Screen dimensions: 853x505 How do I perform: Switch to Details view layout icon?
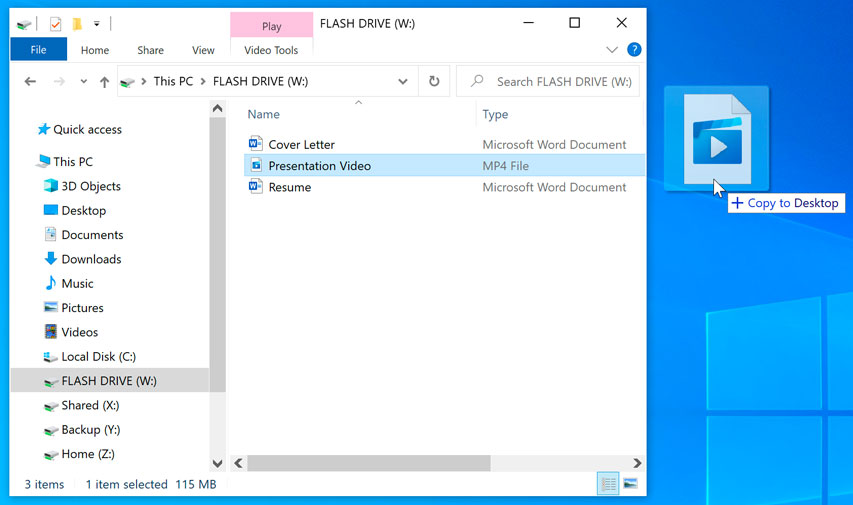(608, 484)
